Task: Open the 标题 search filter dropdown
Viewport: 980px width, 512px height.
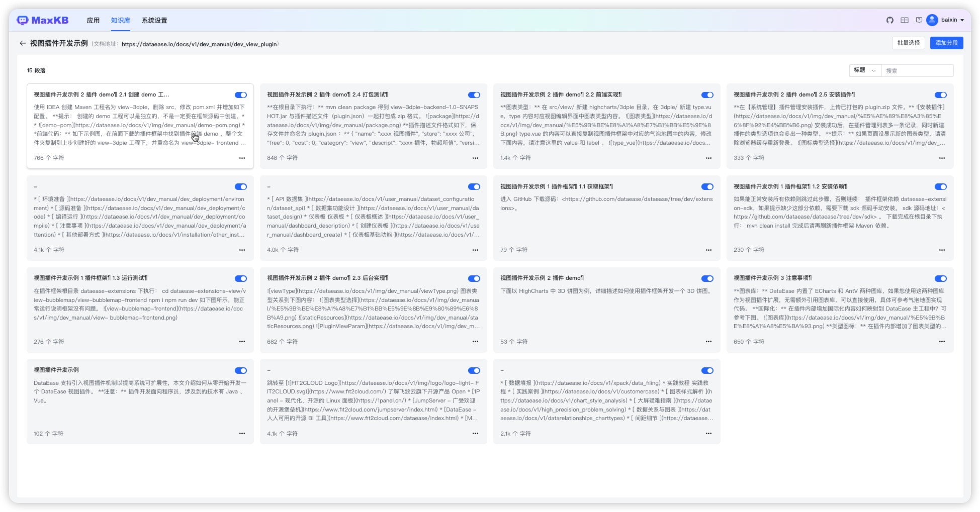Action: point(864,71)
